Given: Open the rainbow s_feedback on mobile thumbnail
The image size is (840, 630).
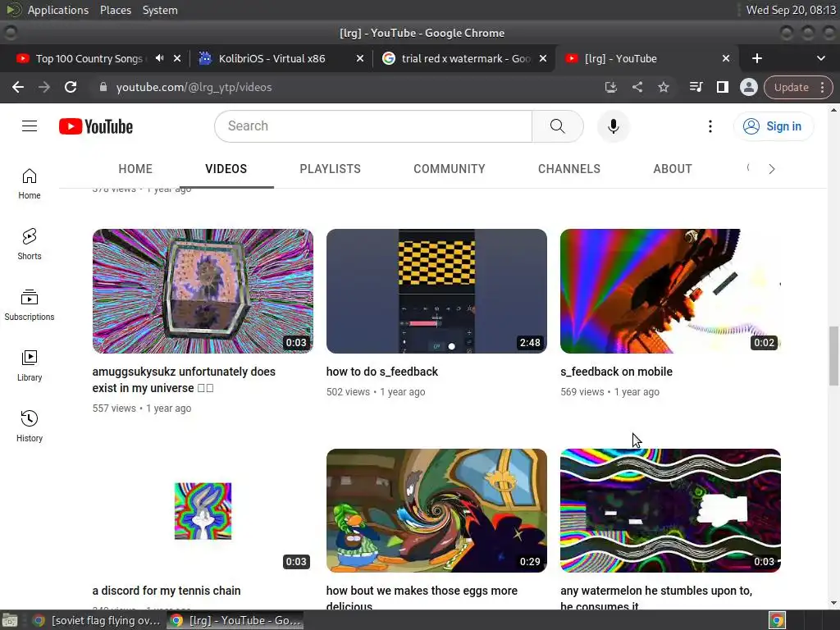Looking at the screenshot, I should (x=670, y=291).
